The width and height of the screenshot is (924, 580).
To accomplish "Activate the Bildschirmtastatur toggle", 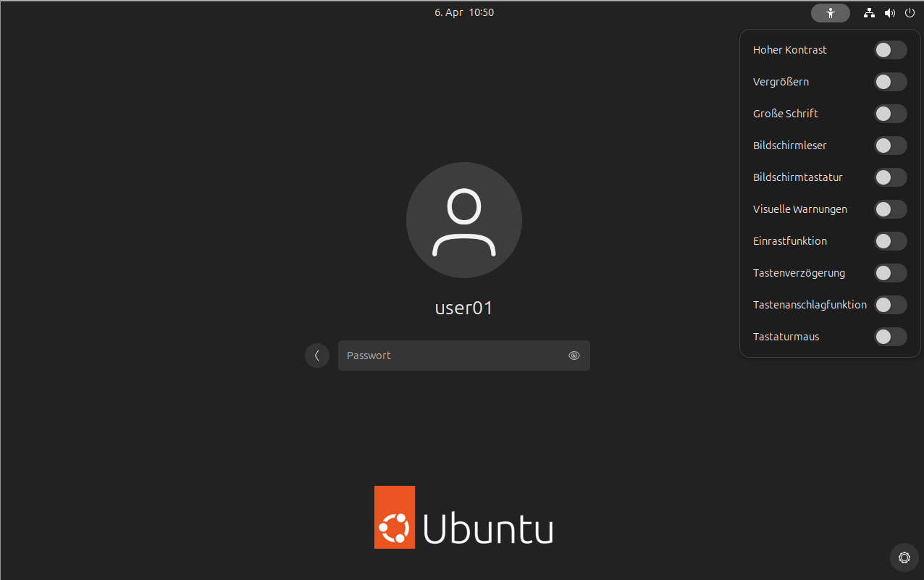I will coord(890,177).
